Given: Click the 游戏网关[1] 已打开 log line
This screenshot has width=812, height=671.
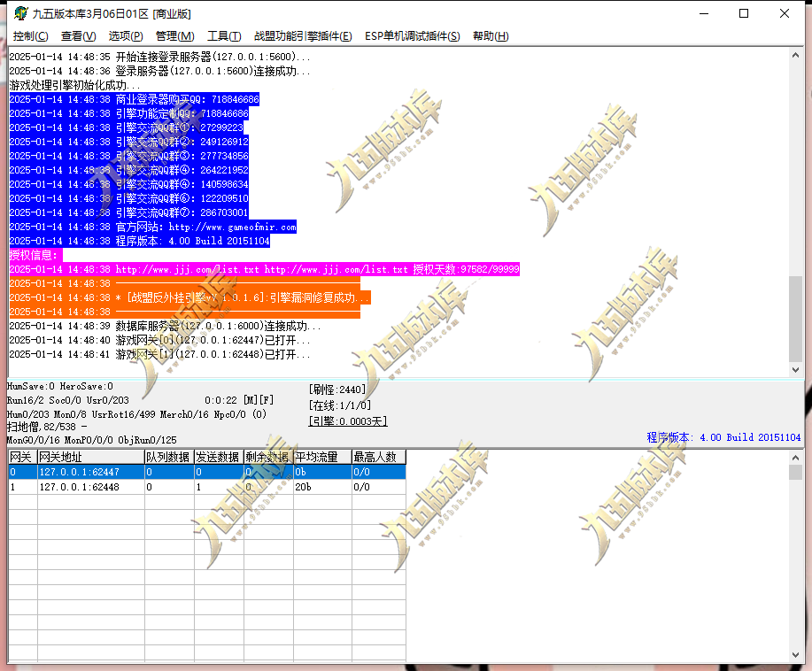Looking at the screenshot, I should (159, 354).
